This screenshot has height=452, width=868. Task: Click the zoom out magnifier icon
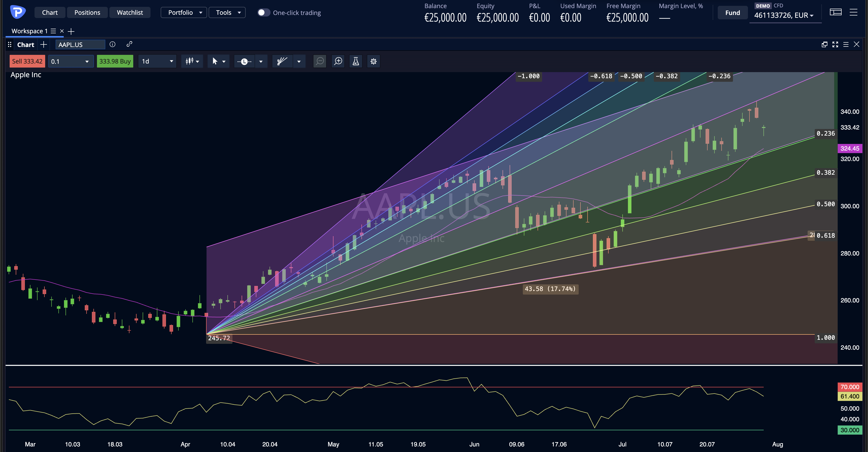coord(320,61)
